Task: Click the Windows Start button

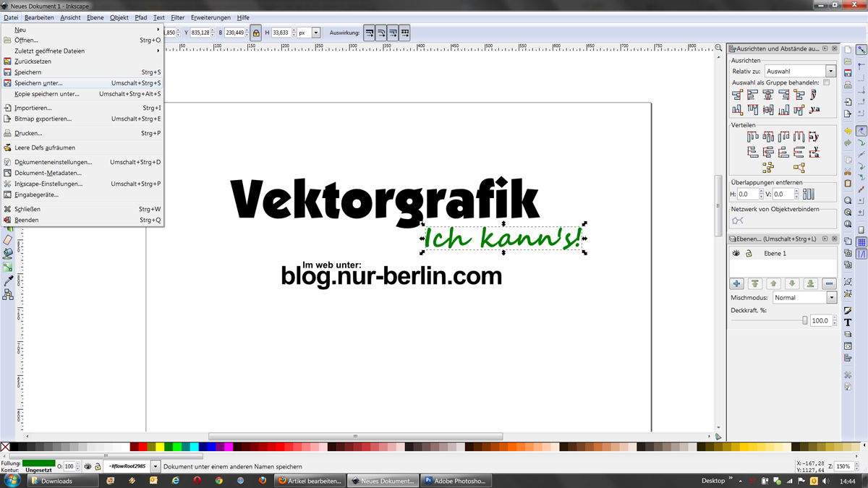Action: point(12,481)
